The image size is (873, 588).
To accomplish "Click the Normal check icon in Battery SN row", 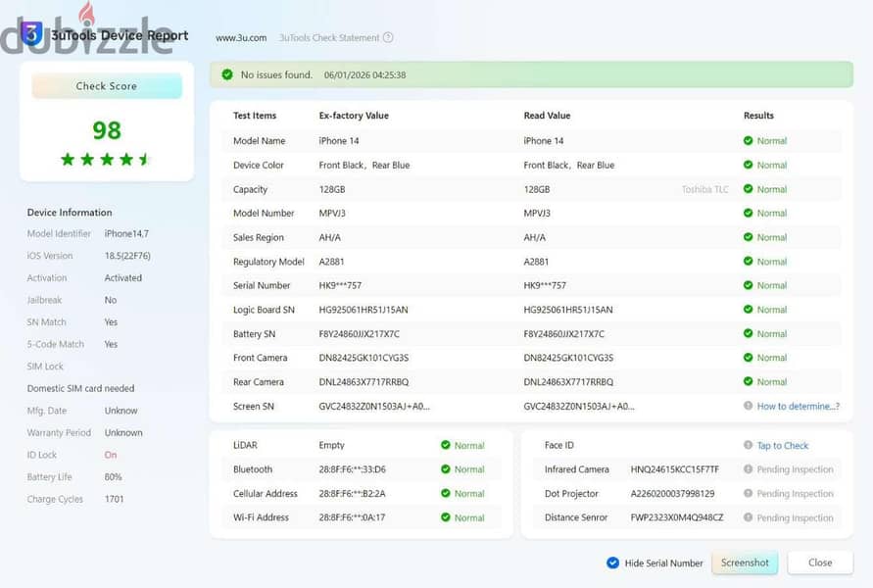I will pyautogui.click(x=748, y=333).
